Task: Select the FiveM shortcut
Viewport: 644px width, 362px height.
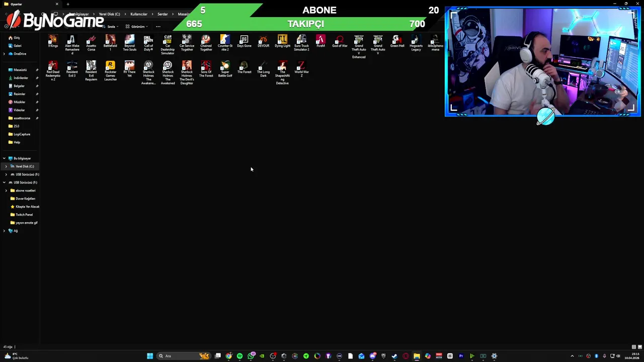Action: 320,41
